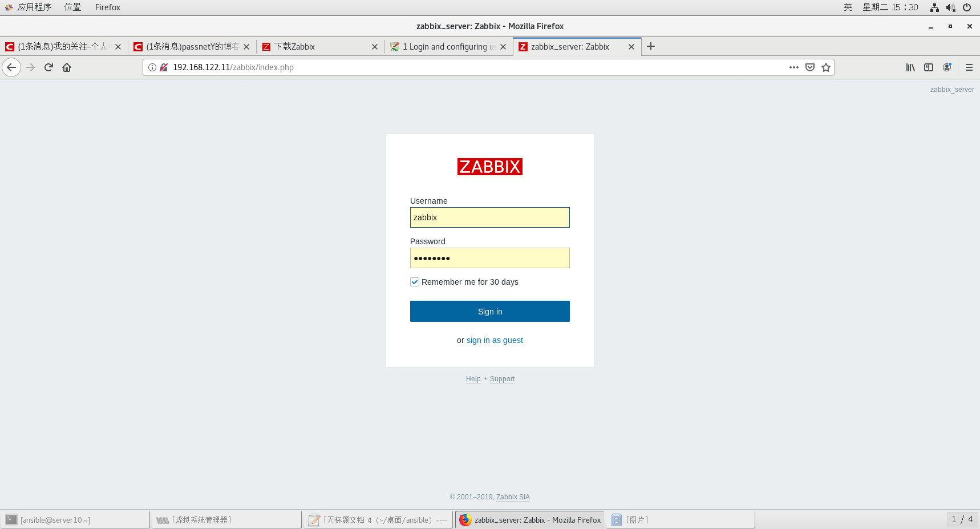Focus the Password input field
Viewport: 980px width, 529px height.
[490, 258]
